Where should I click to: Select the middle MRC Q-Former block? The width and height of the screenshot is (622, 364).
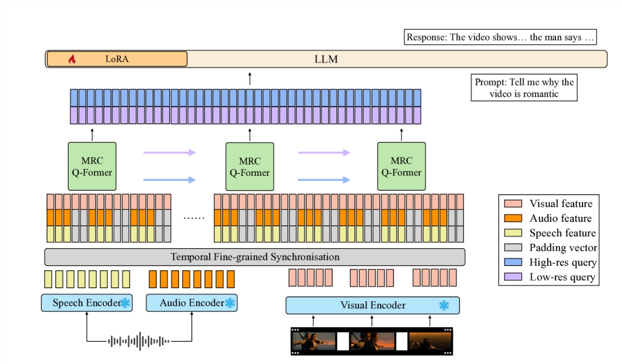point(250,166)
